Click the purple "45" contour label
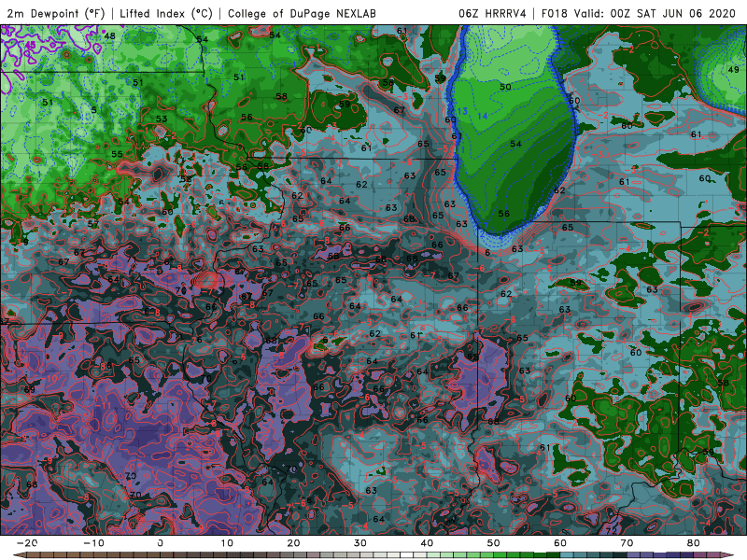The height and width of the screenshot is (560, 747). [x=31, y=45]
